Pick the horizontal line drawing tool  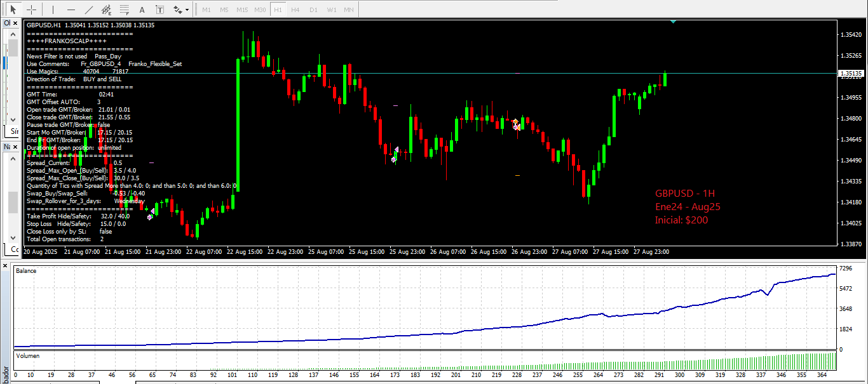(x=71, y=10)
